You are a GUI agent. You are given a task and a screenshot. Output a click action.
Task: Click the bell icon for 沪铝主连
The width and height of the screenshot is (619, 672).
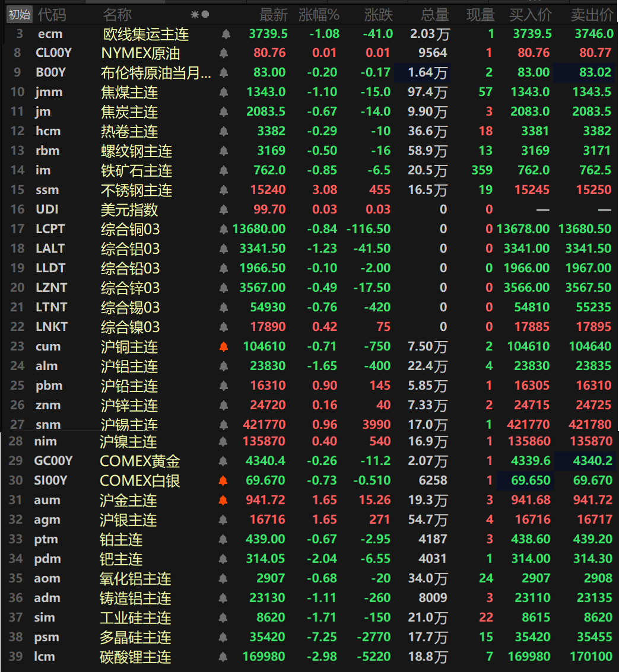(x=224, y=367)
